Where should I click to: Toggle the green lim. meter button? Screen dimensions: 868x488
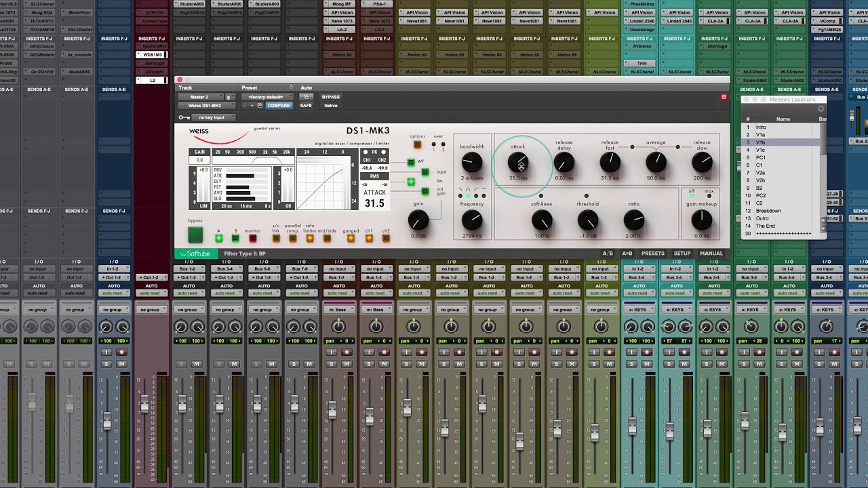coord(411,182)
